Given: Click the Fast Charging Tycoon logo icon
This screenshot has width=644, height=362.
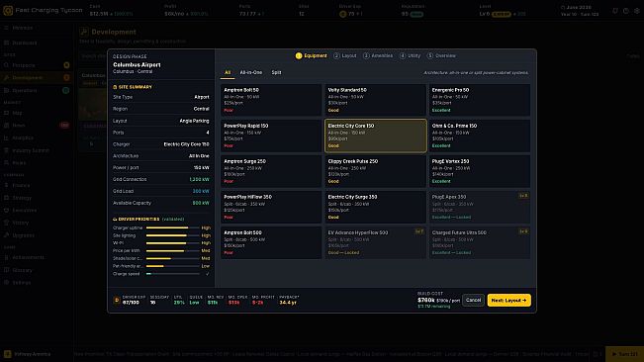Looking at the screenshot, I should coord(8,10).
